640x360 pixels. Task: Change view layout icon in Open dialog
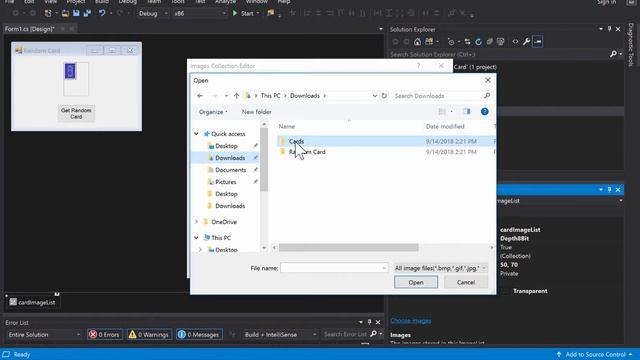[442, 111]
